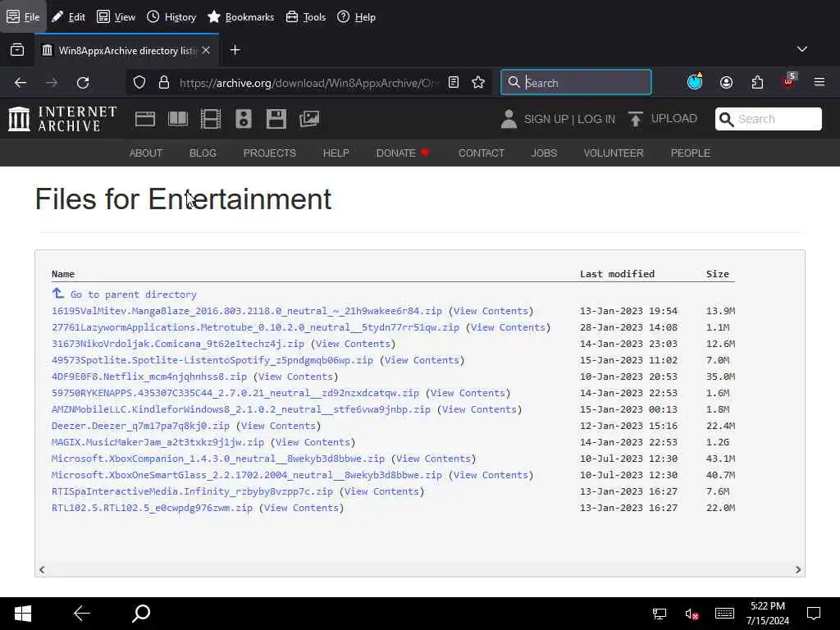Click the ABOUT link in navigation
The width and height of the screenshot is (840, 630).
146,153
